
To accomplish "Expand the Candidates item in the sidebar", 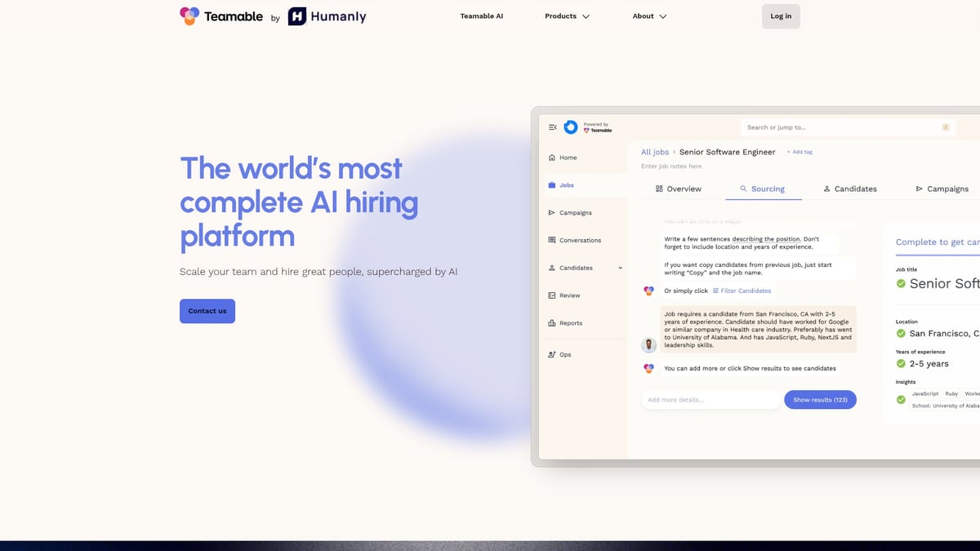I will click(619, 268).
